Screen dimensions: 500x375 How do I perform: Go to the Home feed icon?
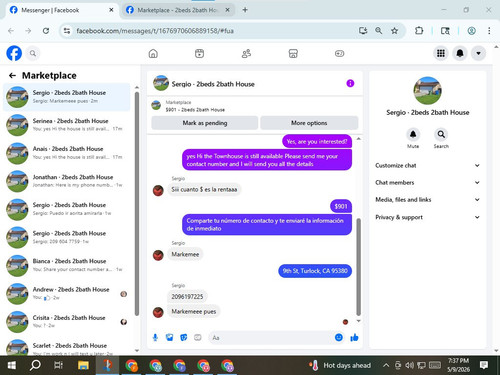pyautogui.click(x=153, y=53)
